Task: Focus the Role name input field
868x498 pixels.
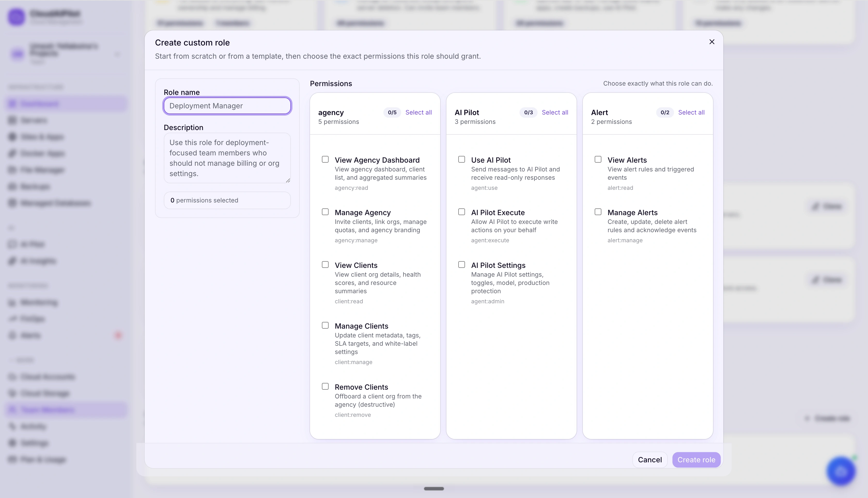Action: pyautogui.click(x=227, y=106)
